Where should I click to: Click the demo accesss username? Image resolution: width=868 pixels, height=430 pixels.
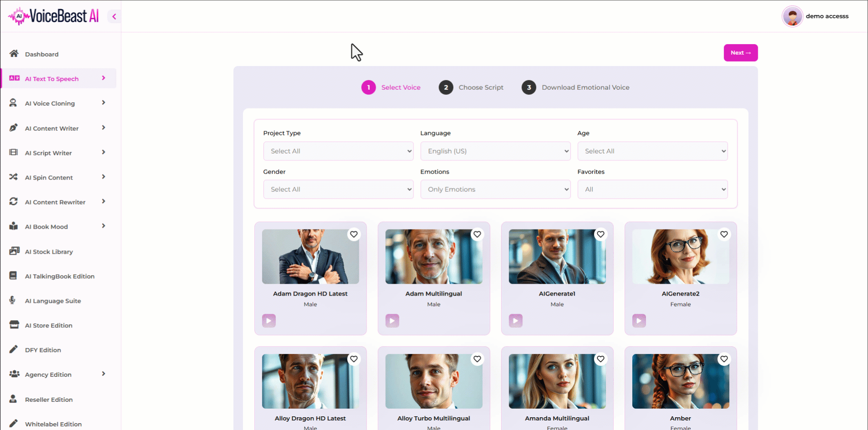(827, 16)
